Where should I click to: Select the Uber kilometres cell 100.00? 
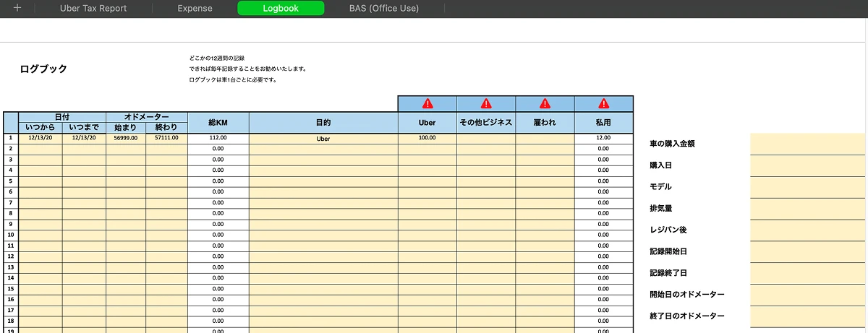[x=427, y=138]
